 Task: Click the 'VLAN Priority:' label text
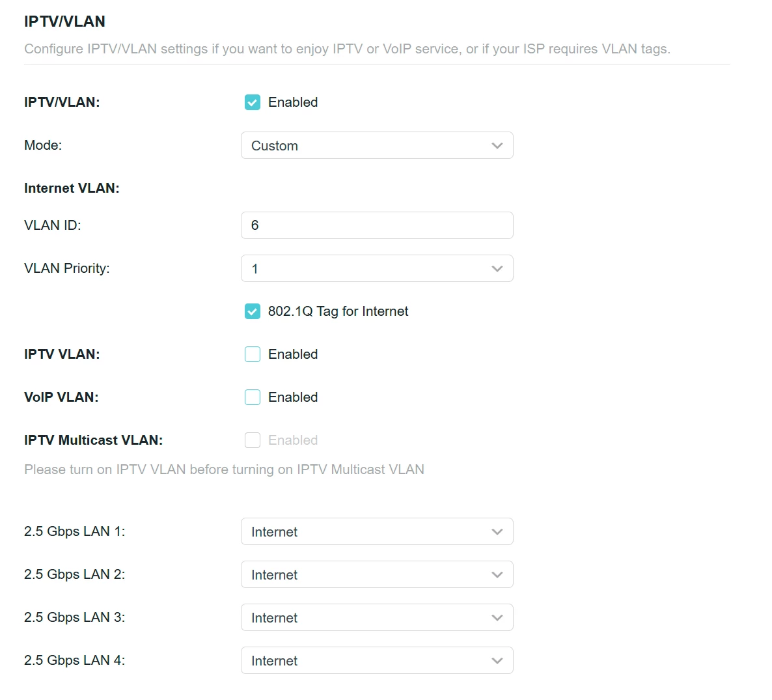pyautogui.click(x=67, y=268)
